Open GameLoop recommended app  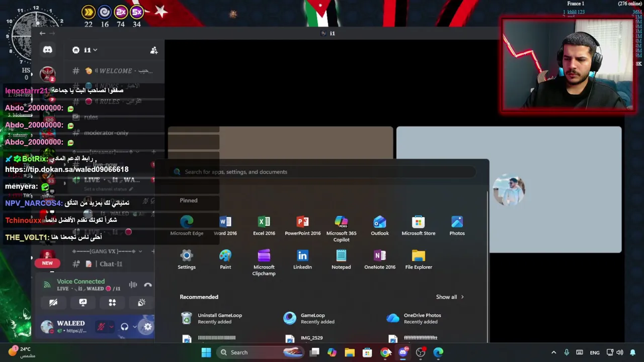[x=309, y=318]
